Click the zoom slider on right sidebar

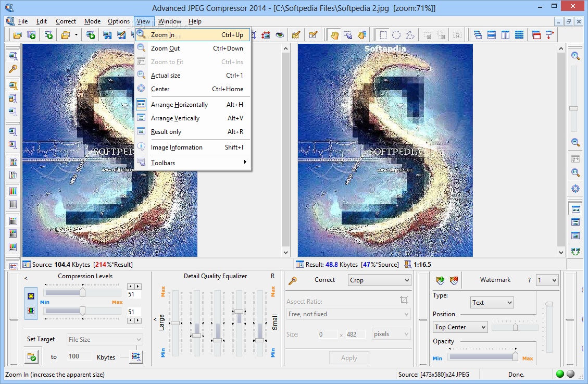click(574, 108)
